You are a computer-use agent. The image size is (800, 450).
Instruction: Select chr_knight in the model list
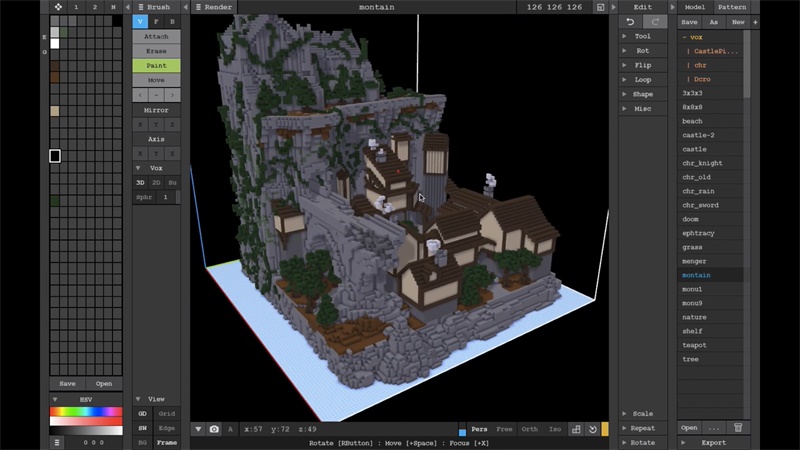coord(702,163)
